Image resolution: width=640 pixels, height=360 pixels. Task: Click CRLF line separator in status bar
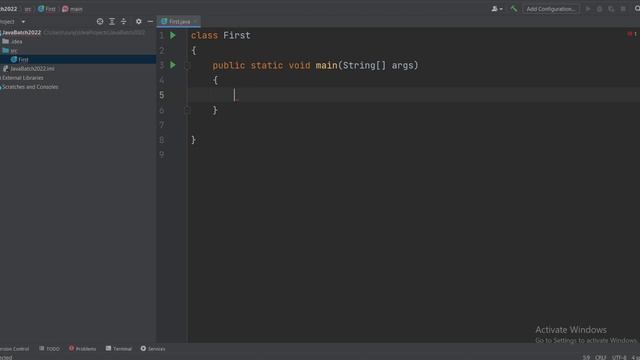coord(600,357)
